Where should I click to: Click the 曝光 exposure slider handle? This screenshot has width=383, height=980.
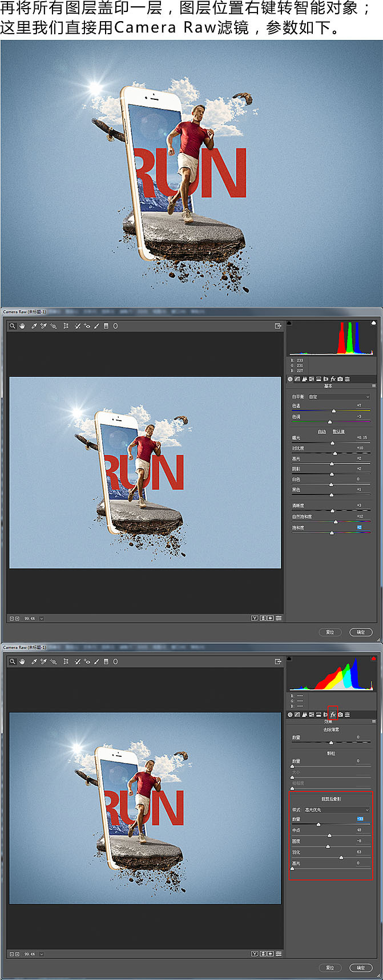333,443
